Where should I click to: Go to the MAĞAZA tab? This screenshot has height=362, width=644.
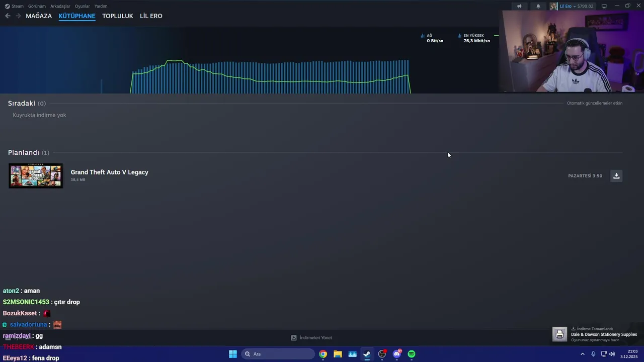point(39,16)
